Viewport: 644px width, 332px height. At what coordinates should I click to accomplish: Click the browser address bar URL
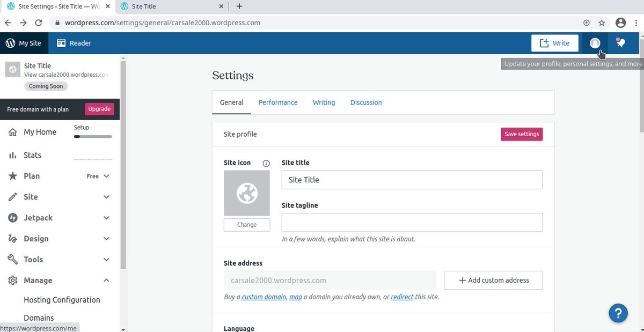pos(163,23)
